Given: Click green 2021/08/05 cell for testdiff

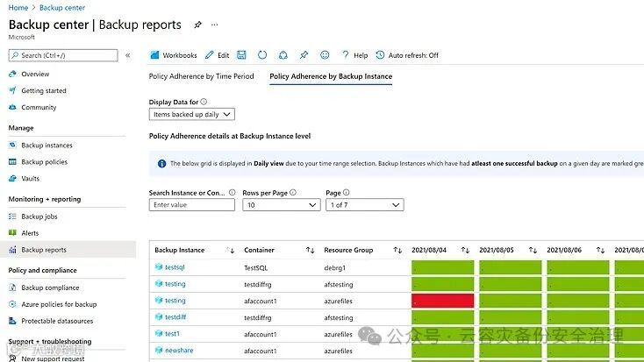Looking at the screenshot, I should tap(510, 316).
